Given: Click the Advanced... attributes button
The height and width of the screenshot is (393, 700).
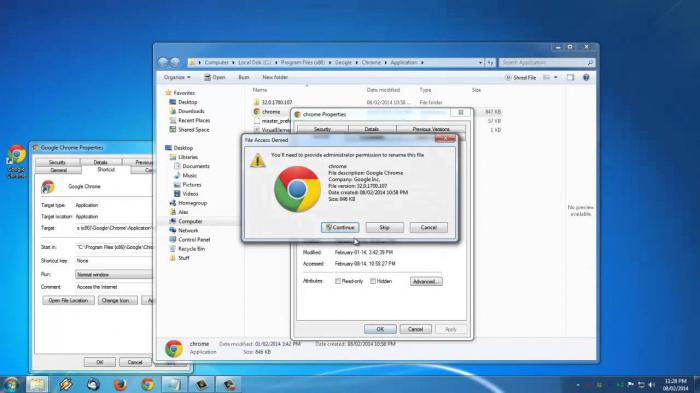Looking at the screenshot, I should 426,281.
